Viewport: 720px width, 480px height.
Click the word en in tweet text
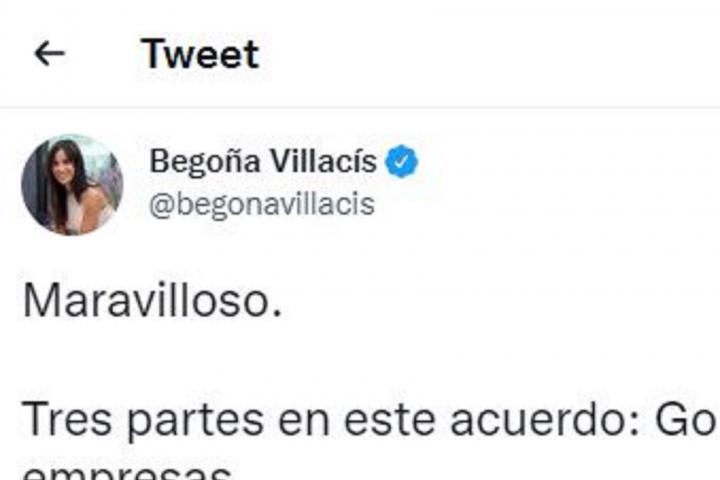(x=304, y=424)
